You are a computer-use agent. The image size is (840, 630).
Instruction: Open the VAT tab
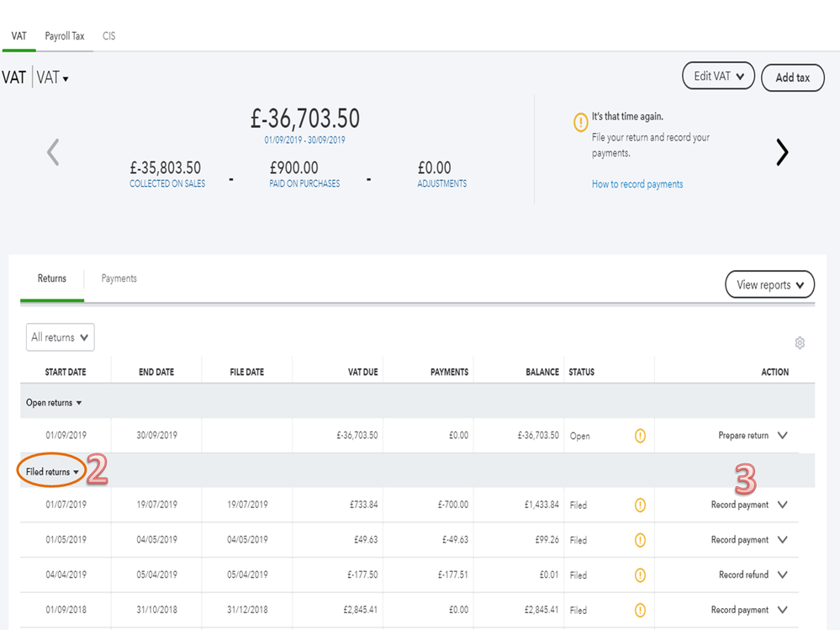click(x=18, y=36)
